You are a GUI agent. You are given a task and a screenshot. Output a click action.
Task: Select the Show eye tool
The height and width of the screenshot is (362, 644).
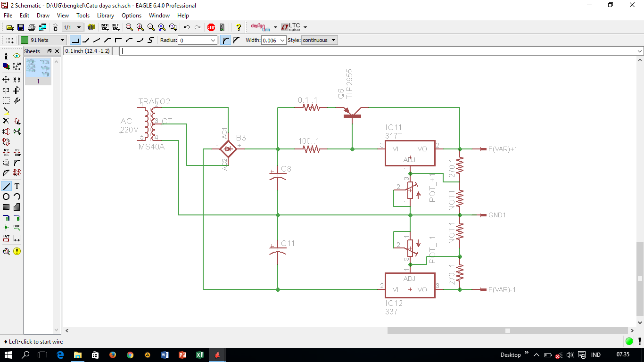point(17,56)
